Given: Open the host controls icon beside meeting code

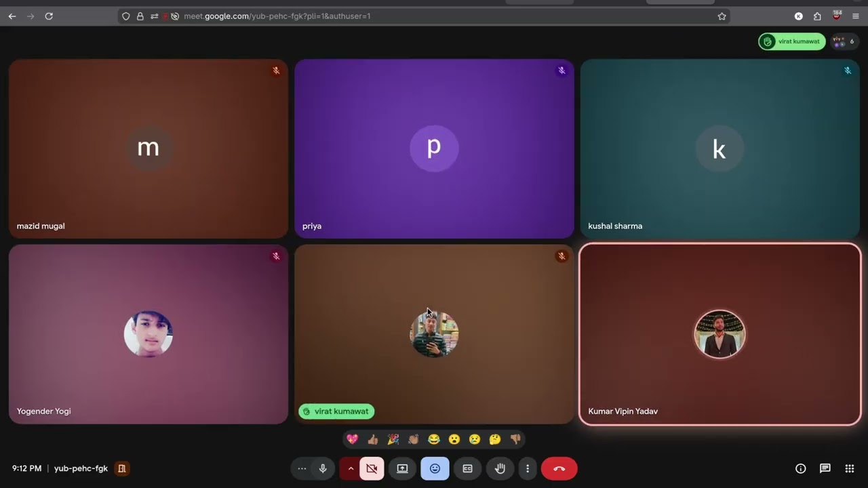Looking at the screenshot, I should (122, 468).
